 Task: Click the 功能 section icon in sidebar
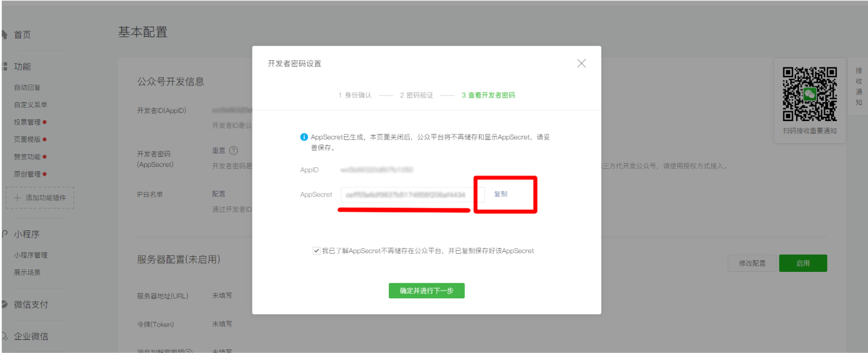[x=5, y=66]
